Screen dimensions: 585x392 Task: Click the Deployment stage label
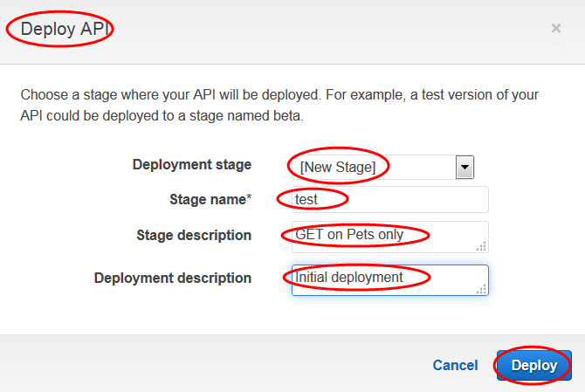(191, 164)
